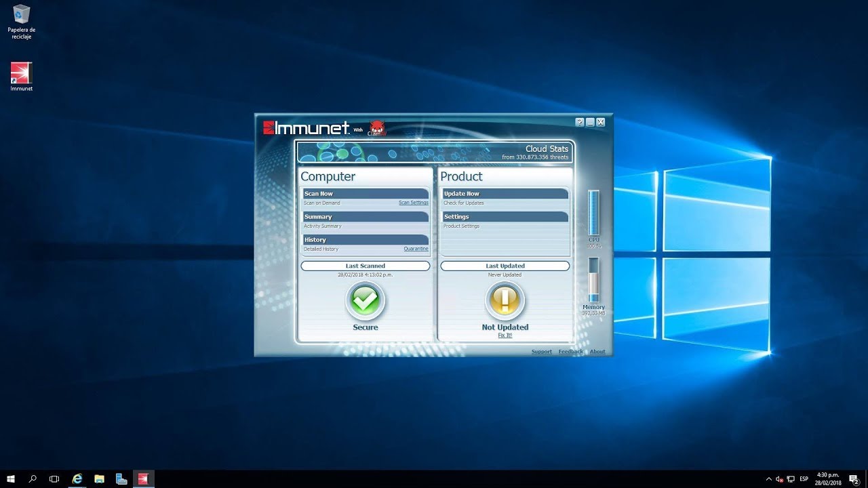
Task: Select the Immunet taskbar button
Action: (x=143, y=479)
